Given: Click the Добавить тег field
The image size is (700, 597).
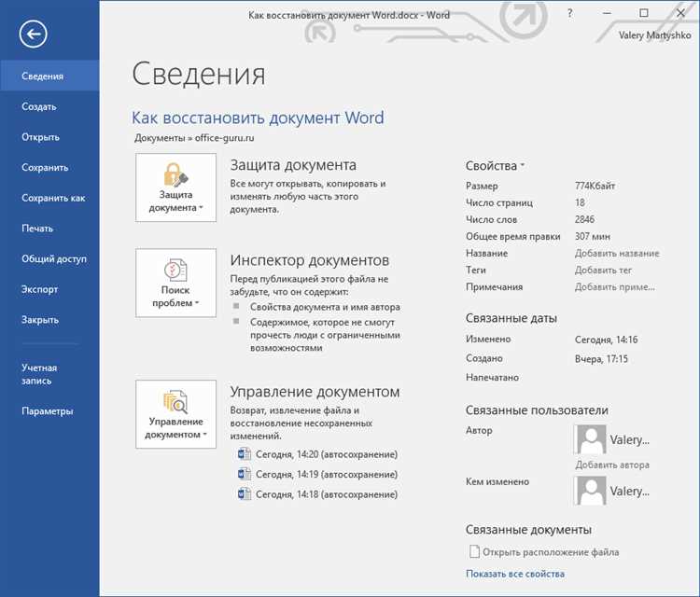Looking at the screenshot, I should [603, 270].
